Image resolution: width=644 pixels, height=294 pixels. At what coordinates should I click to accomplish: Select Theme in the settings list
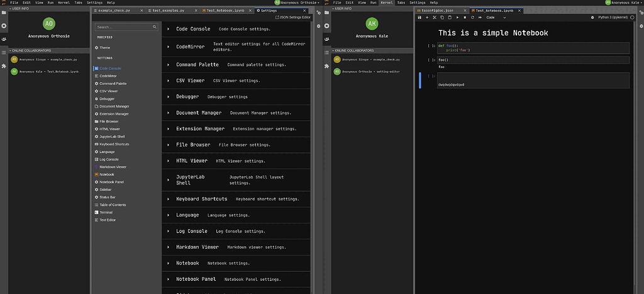click(104, 48)
